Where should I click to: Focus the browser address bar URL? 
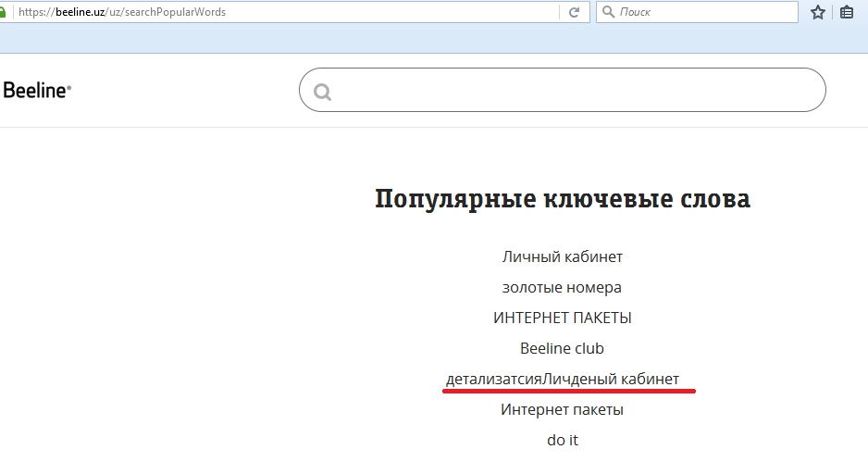click(278, 13)
